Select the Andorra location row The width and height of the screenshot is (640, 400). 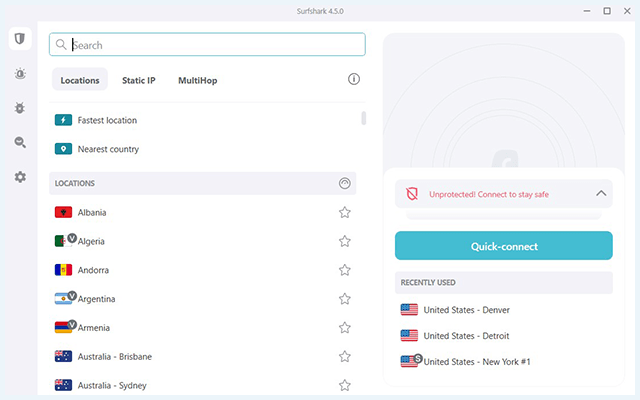coord(202,270)
